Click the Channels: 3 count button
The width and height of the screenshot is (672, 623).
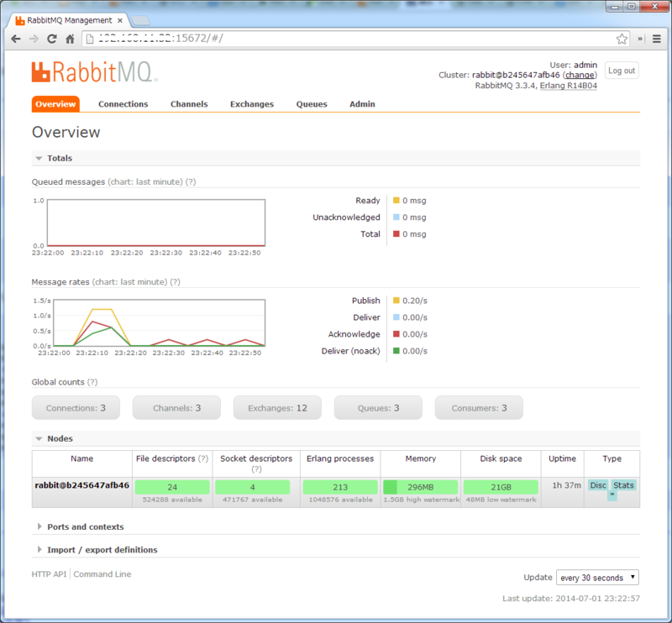tap(176, 408)
